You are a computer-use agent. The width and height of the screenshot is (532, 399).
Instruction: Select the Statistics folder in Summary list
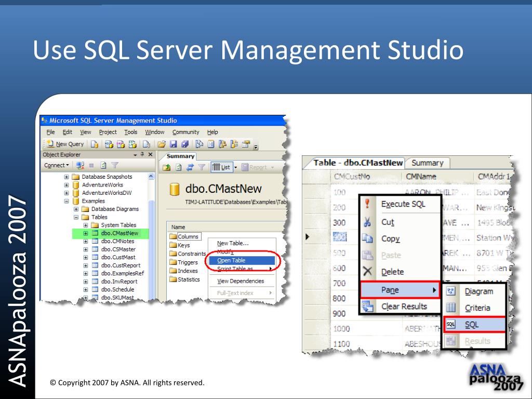184,280
